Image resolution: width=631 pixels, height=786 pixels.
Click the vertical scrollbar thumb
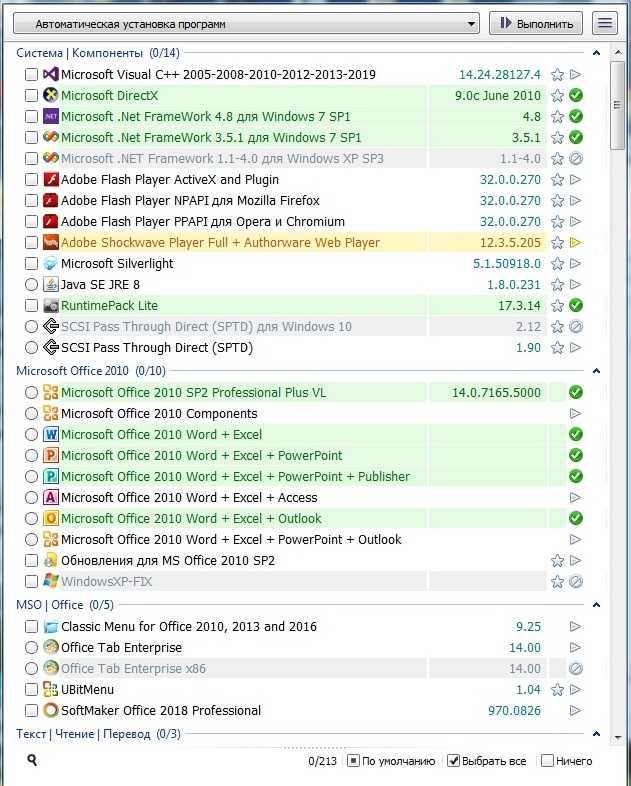pyautogui.click(x=617, y=105)
